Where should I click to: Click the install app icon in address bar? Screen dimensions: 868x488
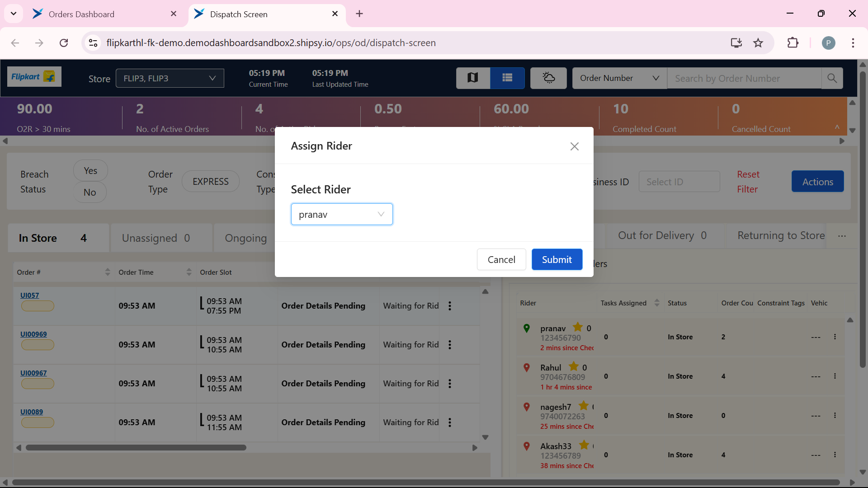pyautogui.click(x=736, y=43)
